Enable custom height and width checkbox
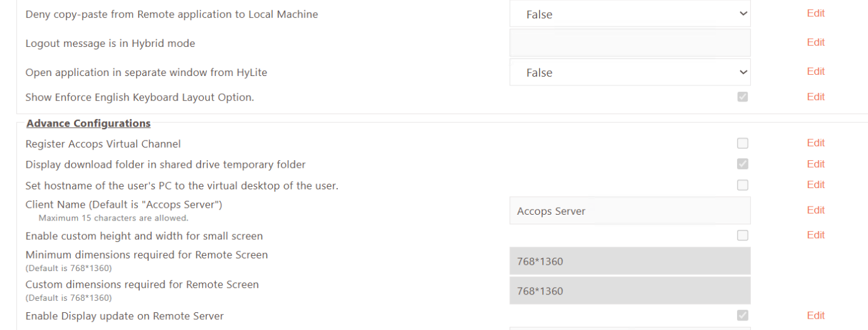Screen dimensions: 868x330 (x=743, y=236)
